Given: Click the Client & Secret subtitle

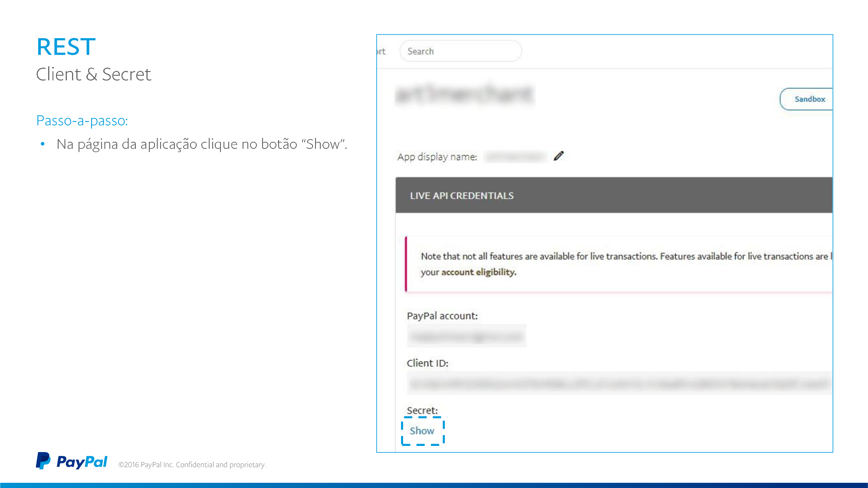Looking at the screenshot, I should coord(93,74).
